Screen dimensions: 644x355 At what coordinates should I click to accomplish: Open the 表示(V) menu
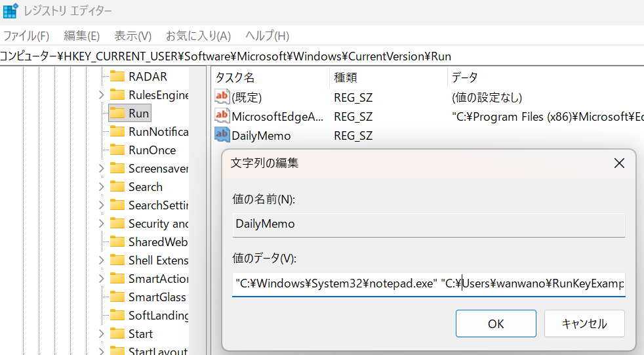click(x=132, y=35)
